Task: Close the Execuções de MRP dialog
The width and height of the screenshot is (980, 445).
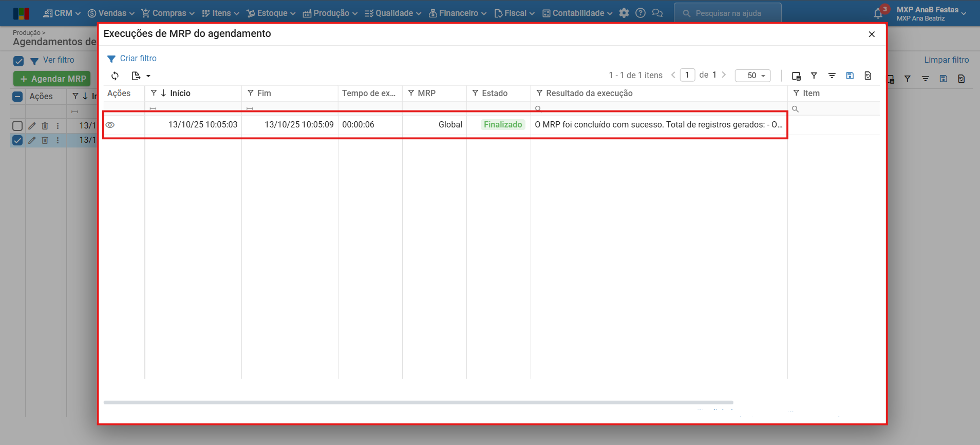Action: point(872,34)
